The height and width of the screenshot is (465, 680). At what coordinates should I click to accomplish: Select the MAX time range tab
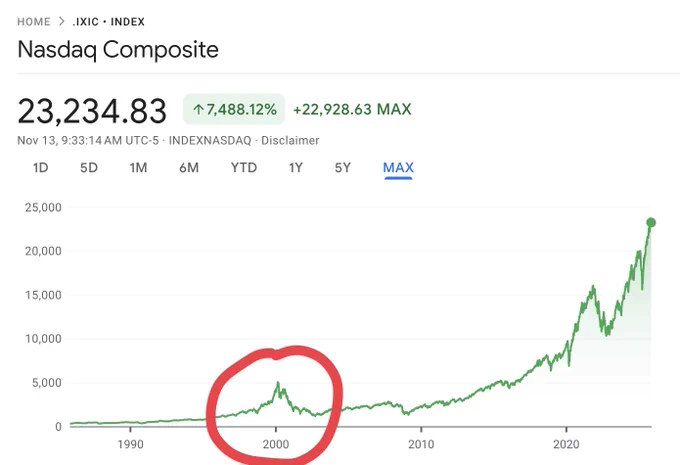[x=398, y=168]
